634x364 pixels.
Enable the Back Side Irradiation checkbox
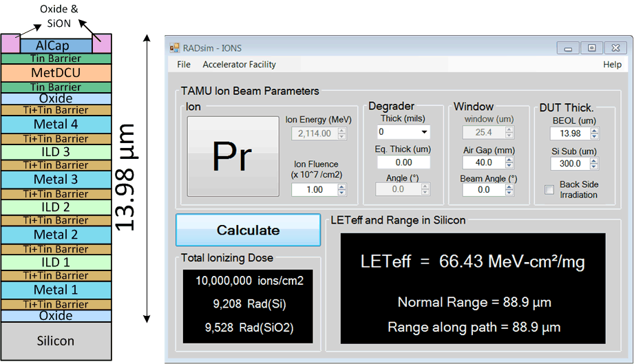(549, 190)
